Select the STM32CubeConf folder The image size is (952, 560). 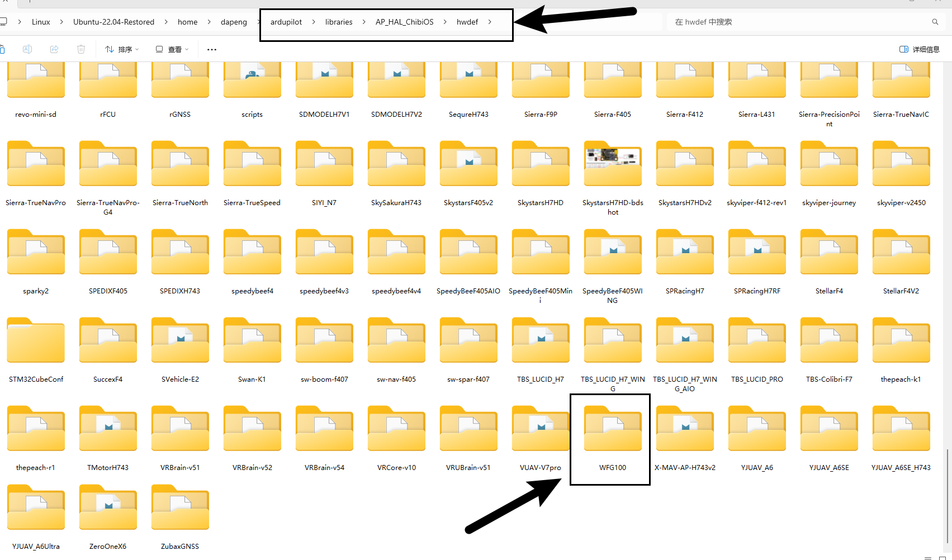point(36,341)
